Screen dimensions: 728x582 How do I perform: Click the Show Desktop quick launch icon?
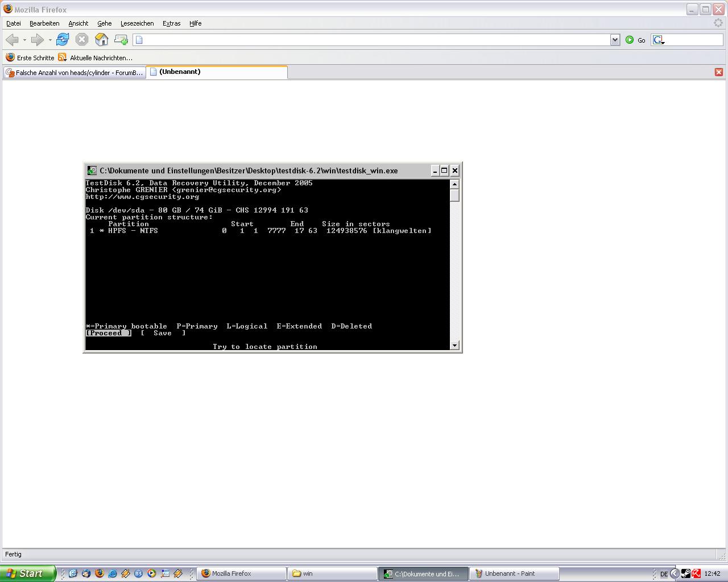click(x=73, y=573)
